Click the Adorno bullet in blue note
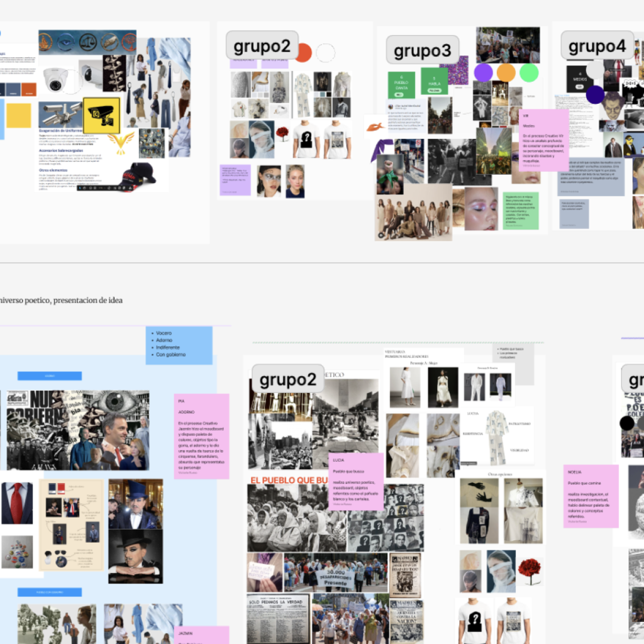Viewport: 644px width, 644px height. click(x=164, y=340)
